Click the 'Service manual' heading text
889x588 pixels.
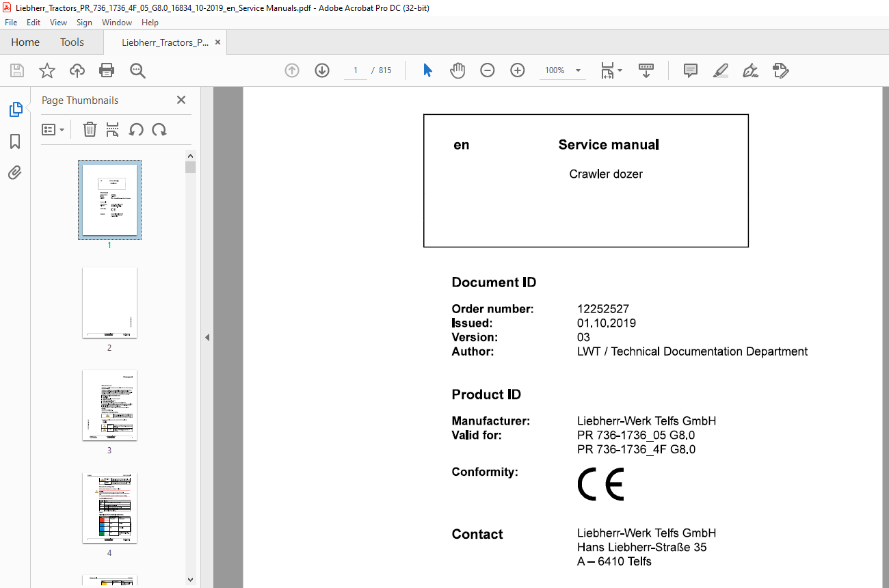tap(609, 144)
